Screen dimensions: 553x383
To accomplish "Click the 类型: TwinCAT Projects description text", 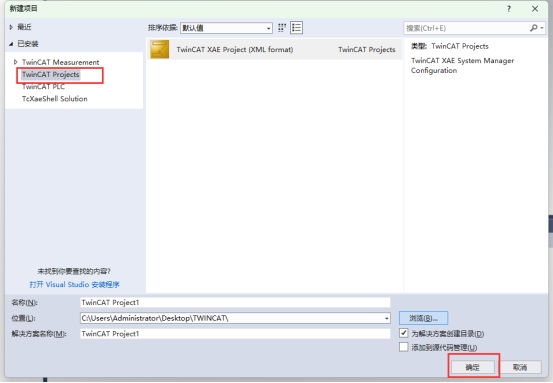I will [450, 46].
